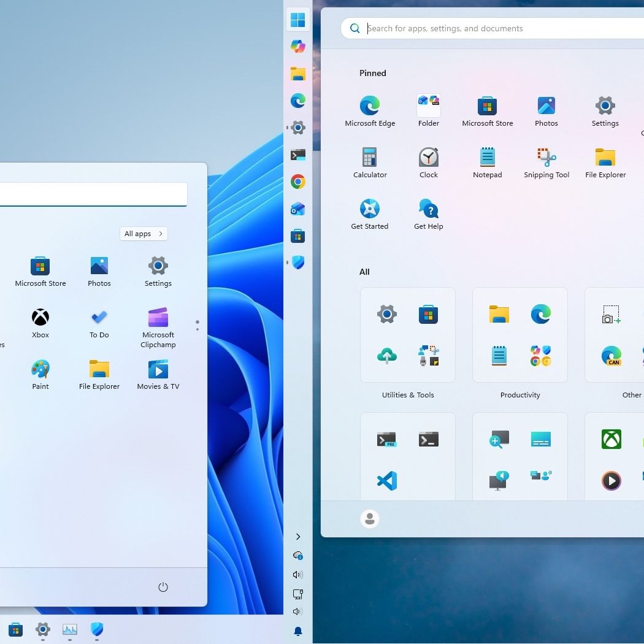Image resolution: width=644 pixels, height=644 pixels.
Task: Show hidden tray icons with the chevron
Action: pos(298,537)
